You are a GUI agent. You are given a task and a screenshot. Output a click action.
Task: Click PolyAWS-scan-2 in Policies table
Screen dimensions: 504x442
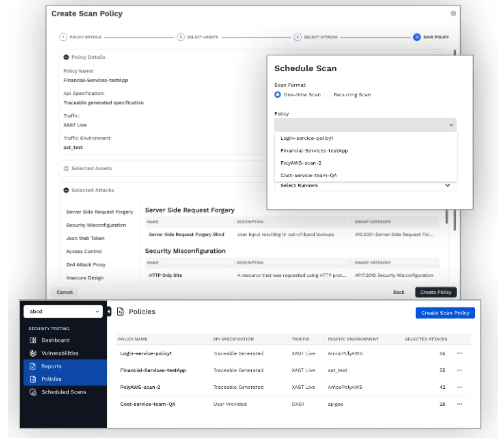click(x=140, y=387)
